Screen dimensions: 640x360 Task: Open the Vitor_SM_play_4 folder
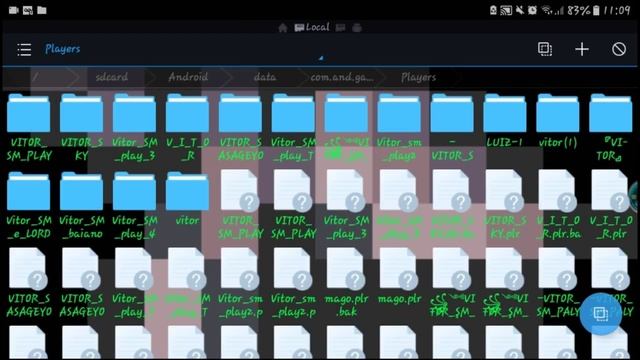pyautogui.click(x=134, y=205)
